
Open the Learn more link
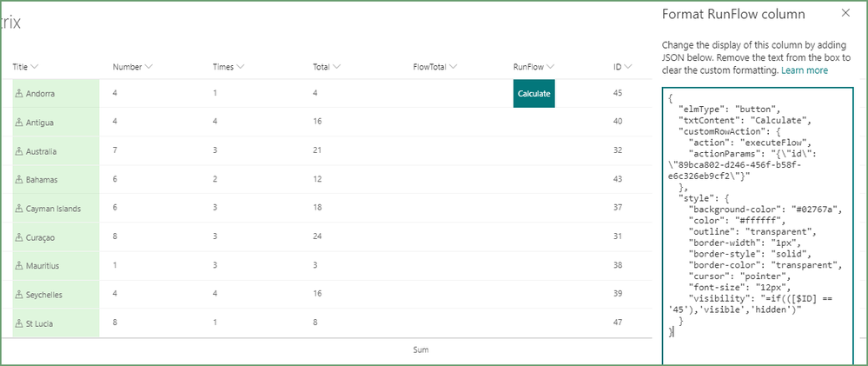point(804,70)
